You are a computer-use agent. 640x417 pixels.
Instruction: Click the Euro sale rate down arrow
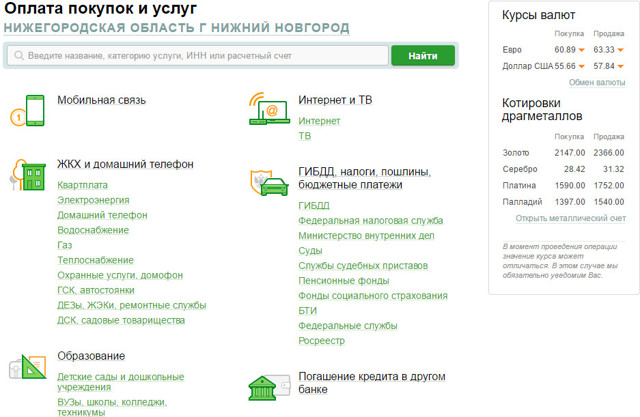[x=620, y=50]
